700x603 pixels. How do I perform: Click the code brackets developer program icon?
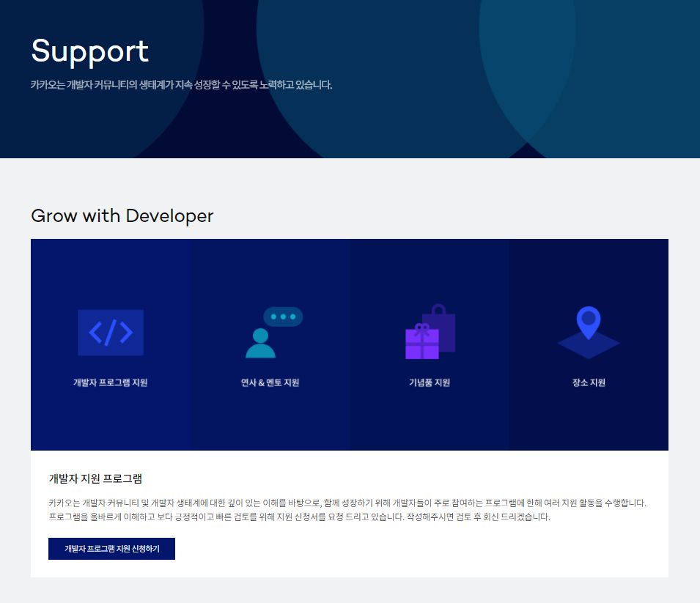[111, 333]
